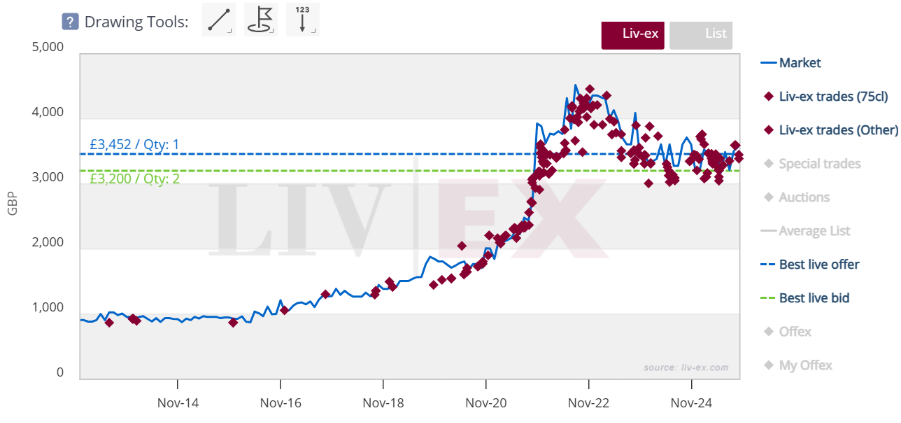The height and width of the screenshot is (423, 901).
Task: Toggle Best live bid line
Action: click(814, 298)
